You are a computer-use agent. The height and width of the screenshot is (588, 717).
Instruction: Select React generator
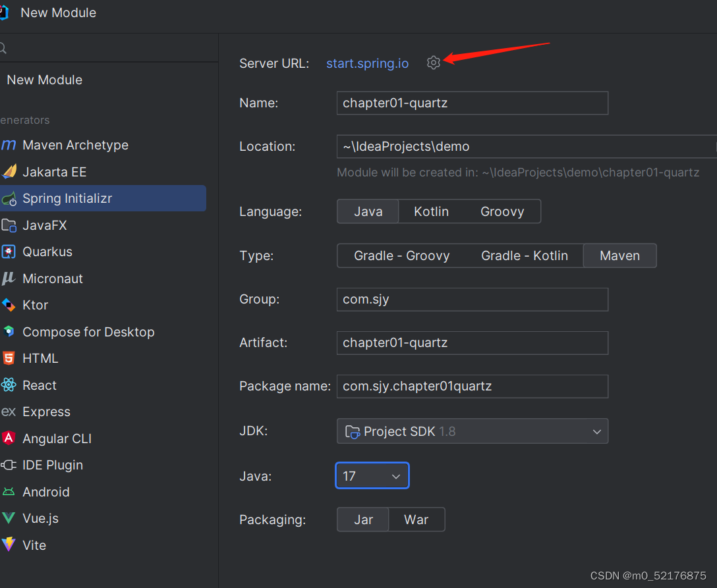click(103, 385)
